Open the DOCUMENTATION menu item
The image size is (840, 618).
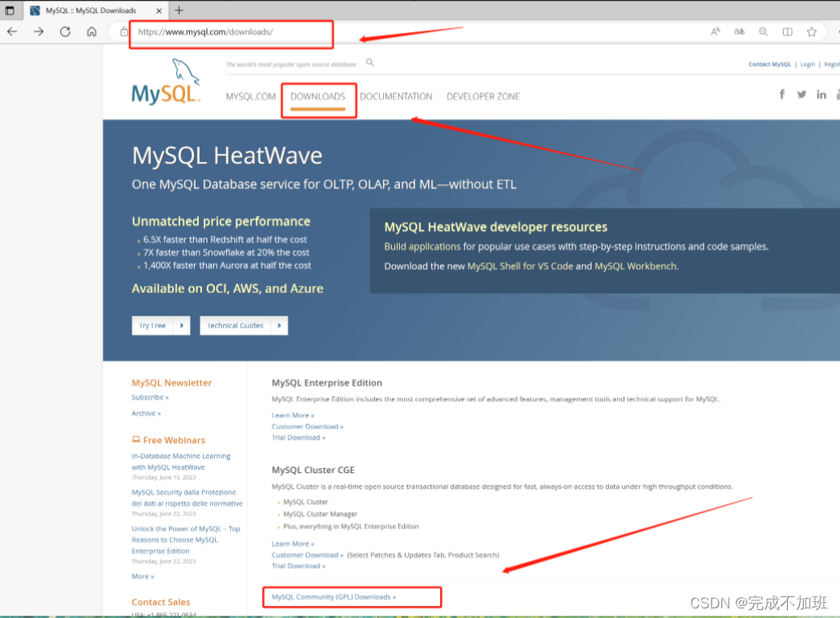(396, 96)
